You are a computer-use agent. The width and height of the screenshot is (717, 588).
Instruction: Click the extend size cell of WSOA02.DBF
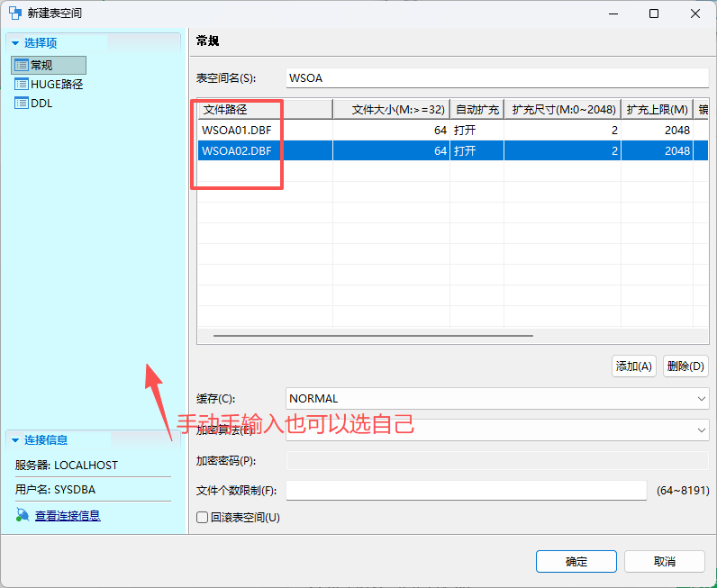point(562,151)
